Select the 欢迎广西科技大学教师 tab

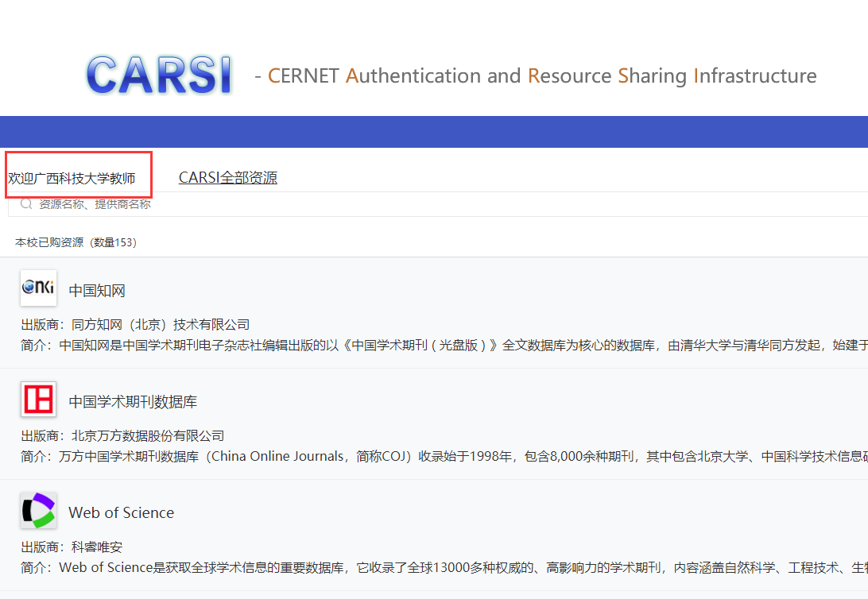72,178
